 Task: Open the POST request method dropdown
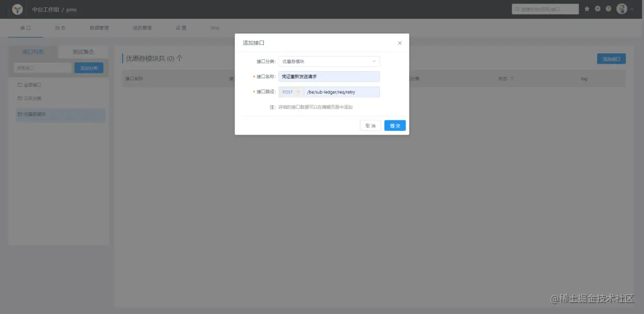pyautogui.click(x=291, y=92)
